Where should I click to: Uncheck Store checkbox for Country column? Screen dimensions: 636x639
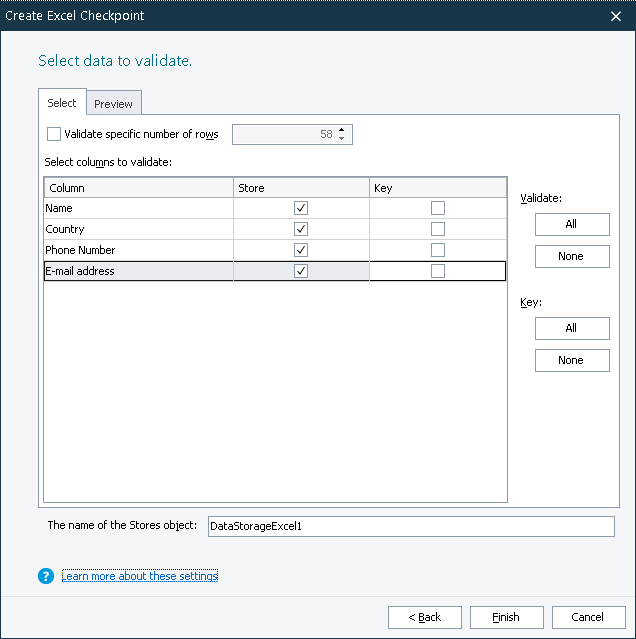pyautogui.click(x=301, y=229)
